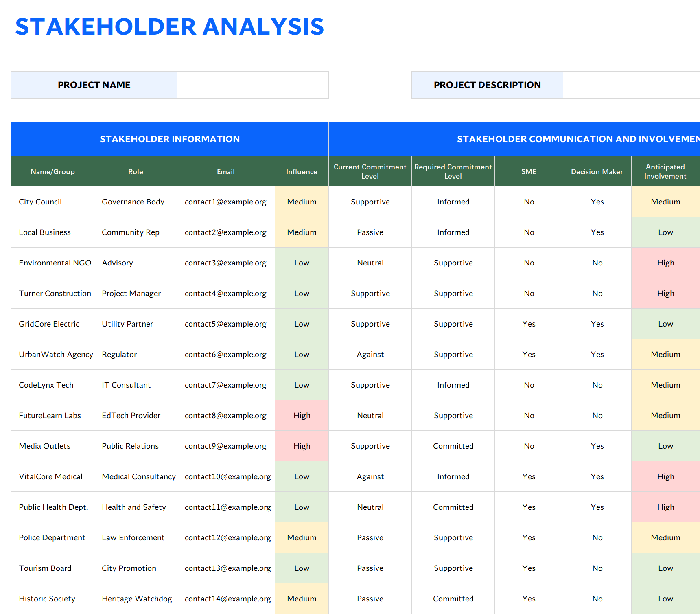This screenshot has height=614, width=700.
Task: Select the STAKEHOLDER INFORMATION section header
Action: (170, 139)
